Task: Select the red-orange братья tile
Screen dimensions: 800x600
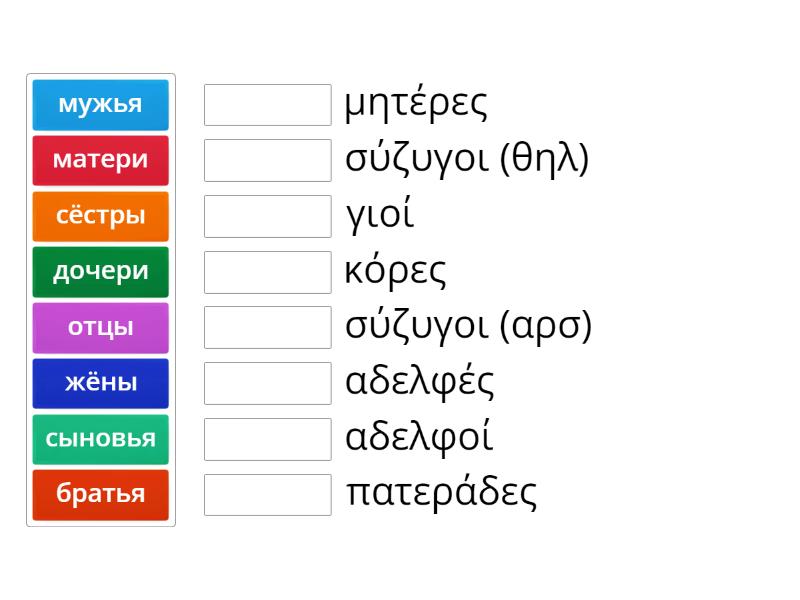Action: [100, 494]
